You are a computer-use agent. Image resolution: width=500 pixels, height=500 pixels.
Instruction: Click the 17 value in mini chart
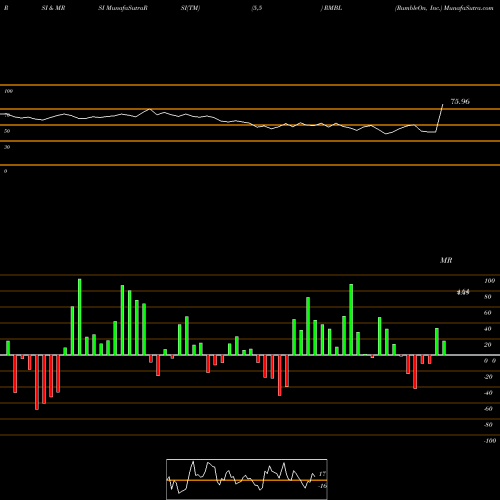(322, 474)
